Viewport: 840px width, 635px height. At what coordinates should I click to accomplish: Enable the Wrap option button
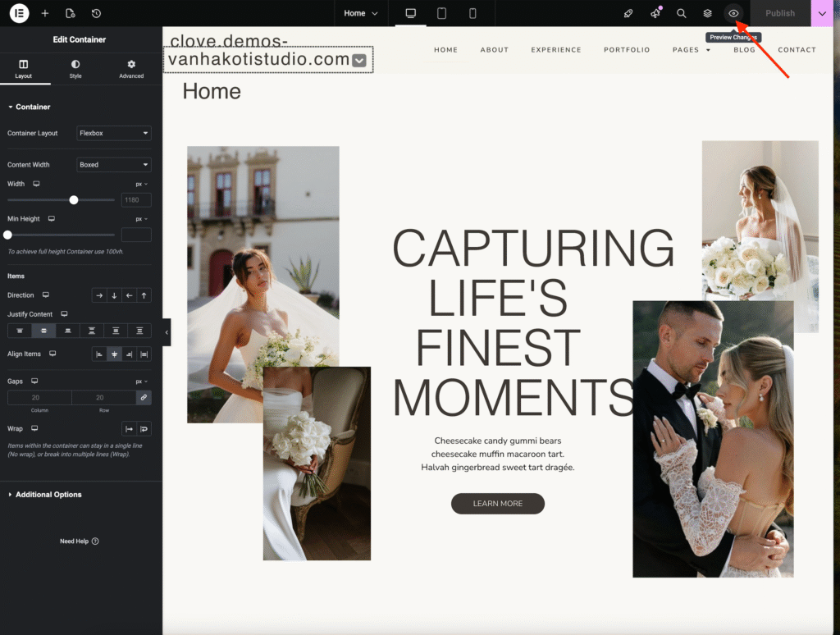[x=144, y=428]
